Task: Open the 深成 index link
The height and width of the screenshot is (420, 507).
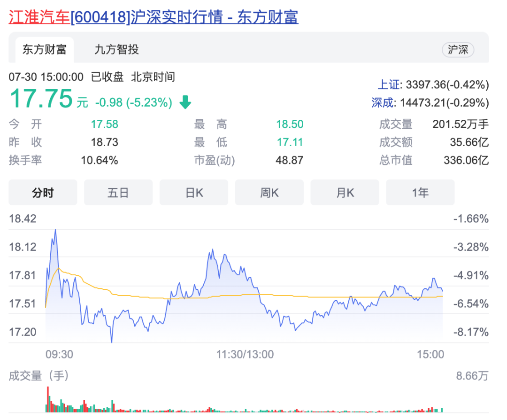Action: [x=383, y=103]
